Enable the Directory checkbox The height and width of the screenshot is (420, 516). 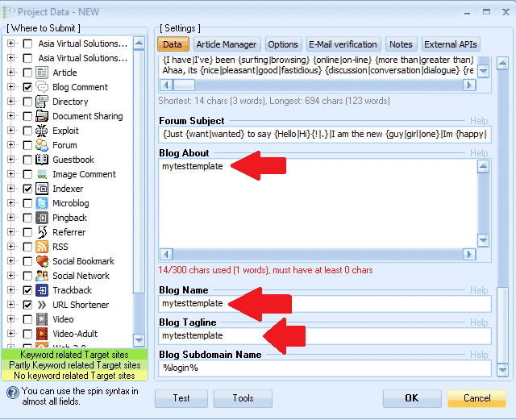coord(28,102)
